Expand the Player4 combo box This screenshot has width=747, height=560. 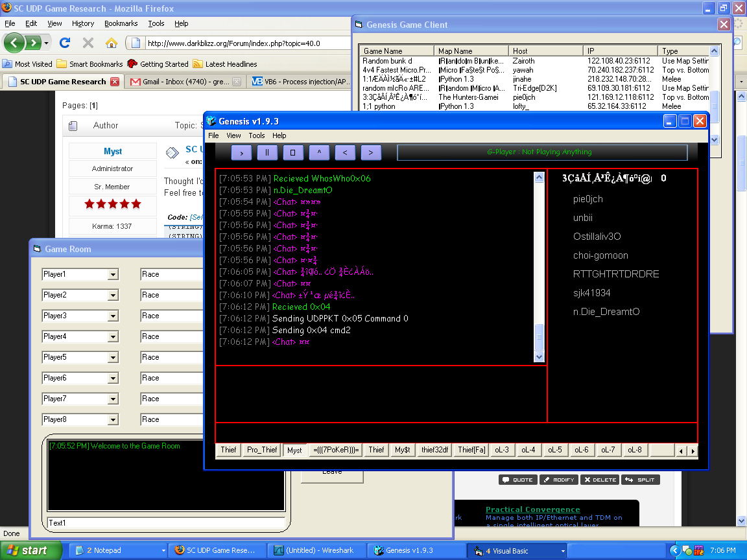point(113,337)
